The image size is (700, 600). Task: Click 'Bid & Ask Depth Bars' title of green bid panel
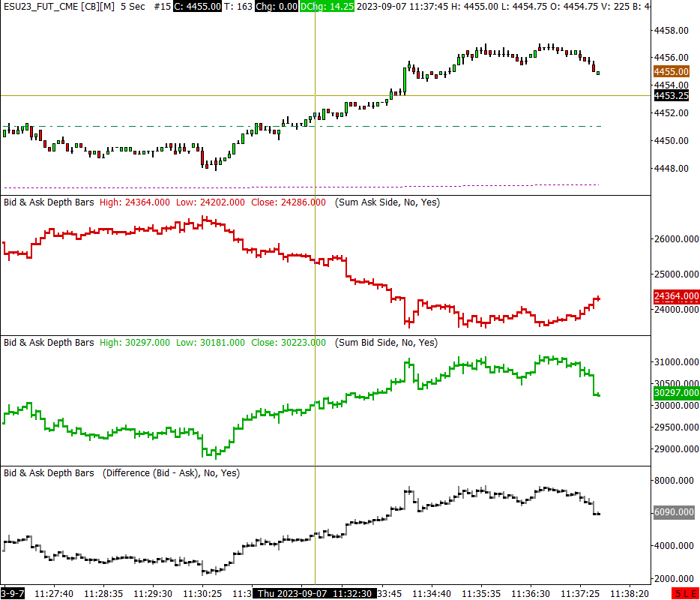49,343
